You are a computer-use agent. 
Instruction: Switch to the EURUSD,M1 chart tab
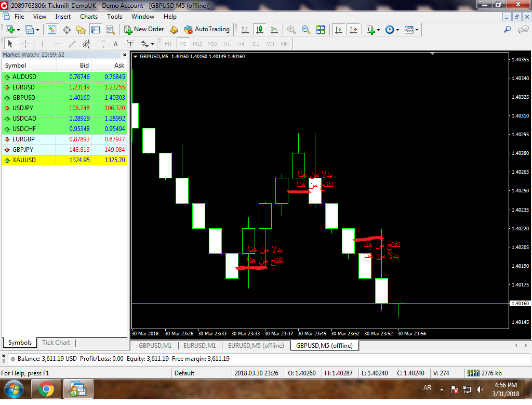[x=199, y=345]
